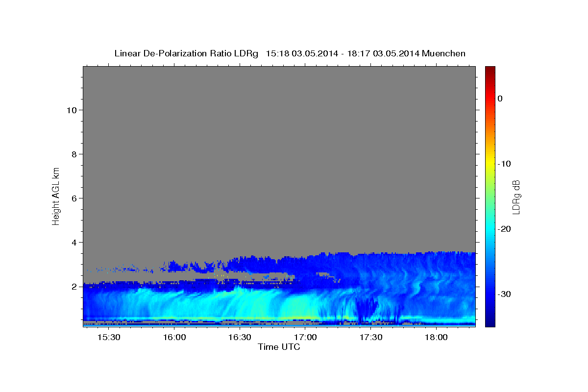Click the 18:00 time tick label
The image size is (588, 392).
(436, 338)
